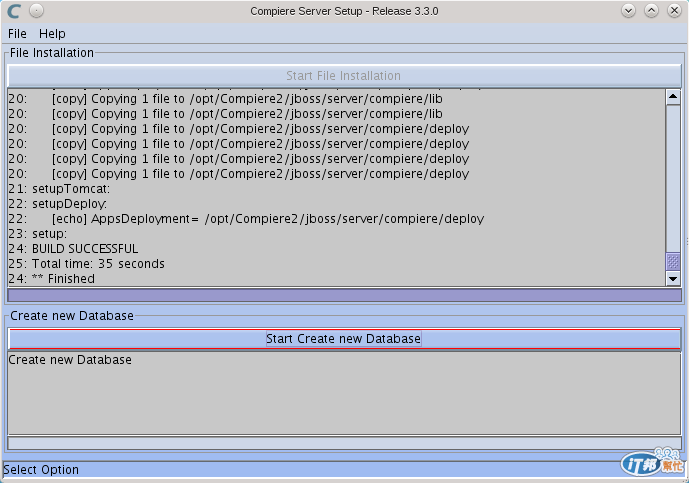Click Start Create new Database button

(x=344, y=339)
